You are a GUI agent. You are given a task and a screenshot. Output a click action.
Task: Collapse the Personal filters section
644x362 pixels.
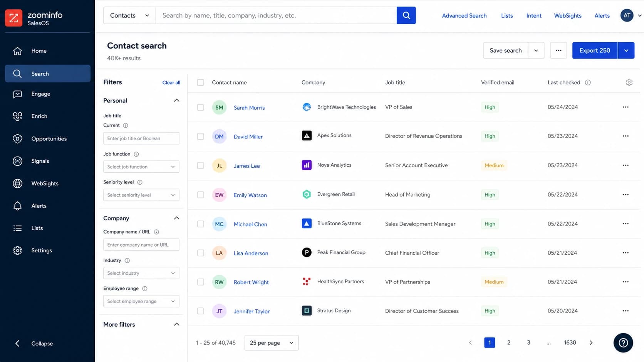(176, 100)
